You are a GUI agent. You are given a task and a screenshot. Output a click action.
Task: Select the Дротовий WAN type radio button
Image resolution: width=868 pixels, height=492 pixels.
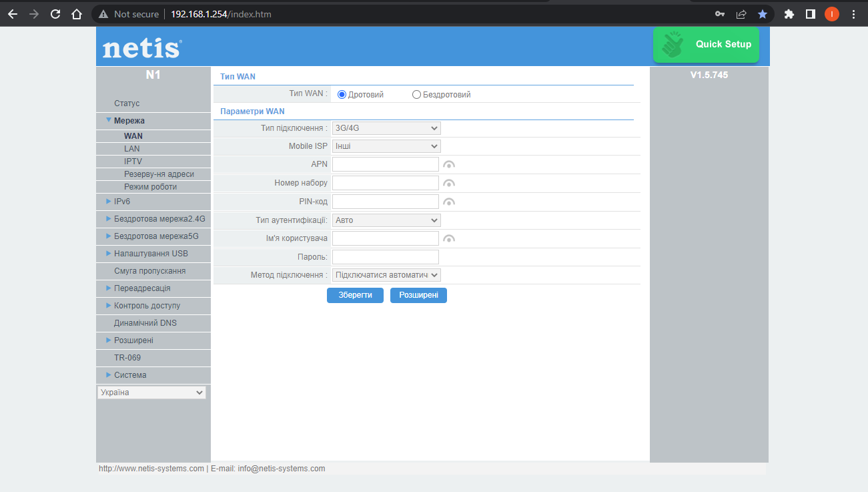[x=342, y=95]
